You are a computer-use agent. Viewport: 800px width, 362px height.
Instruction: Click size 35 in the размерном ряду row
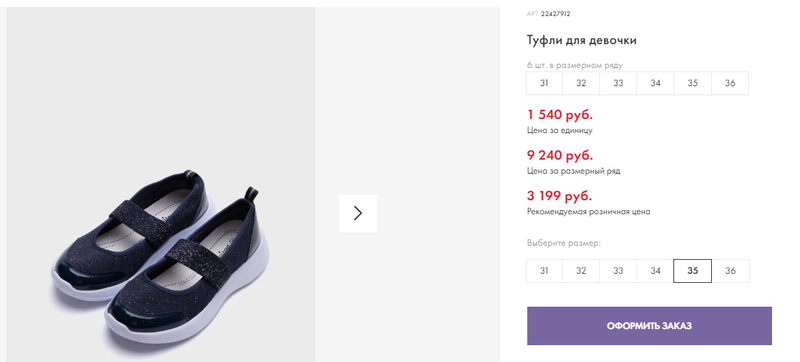[x=692, y=83]
